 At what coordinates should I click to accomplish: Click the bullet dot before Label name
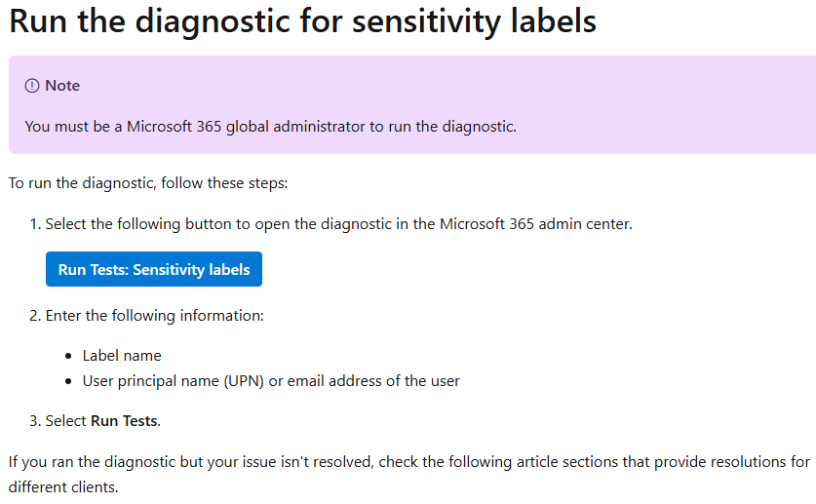point(68,356)
